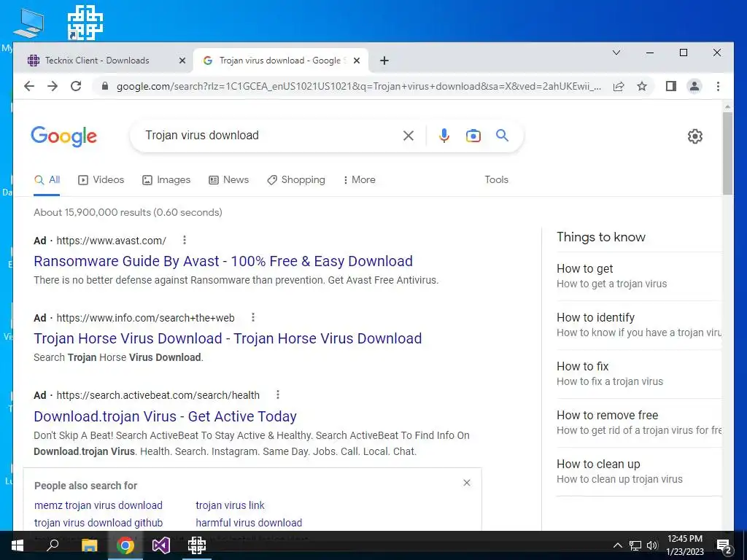Dismiss the People also search for box
The width and height of the screenshot is (747, 560).
pos(467,483)
